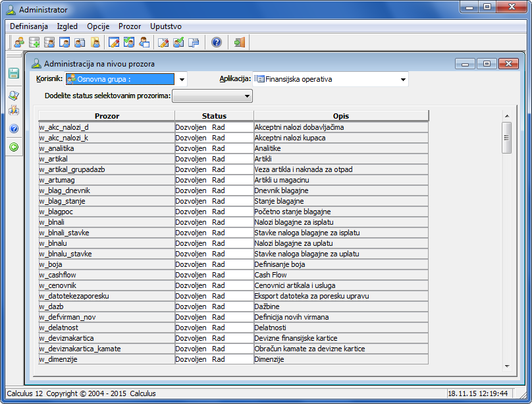Image resolution: width=532 pixels, height=404 pixels.
Task: Click the blue help icon in left sidebar
Action: tap(14, 129)
